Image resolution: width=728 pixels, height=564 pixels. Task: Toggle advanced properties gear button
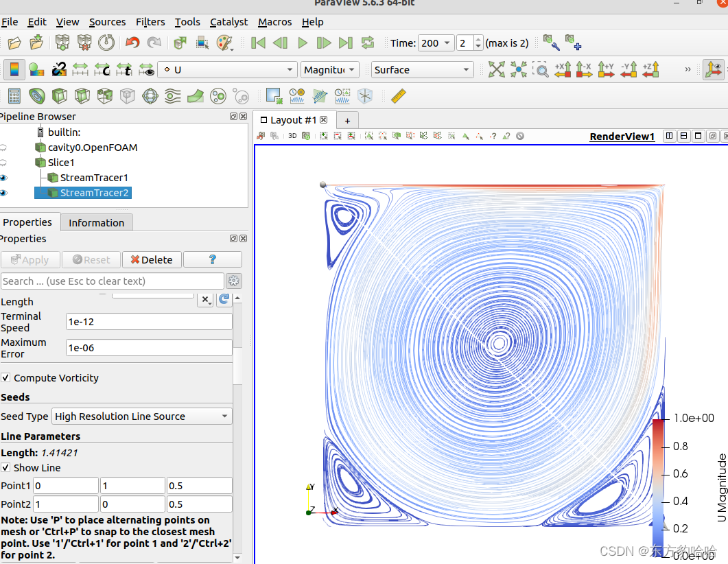click(233, 281)
